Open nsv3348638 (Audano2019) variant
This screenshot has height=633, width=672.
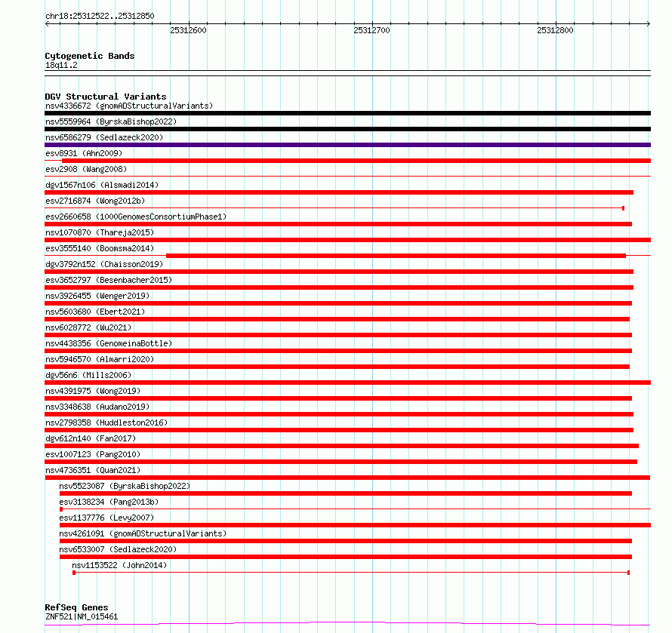(97, 407)
